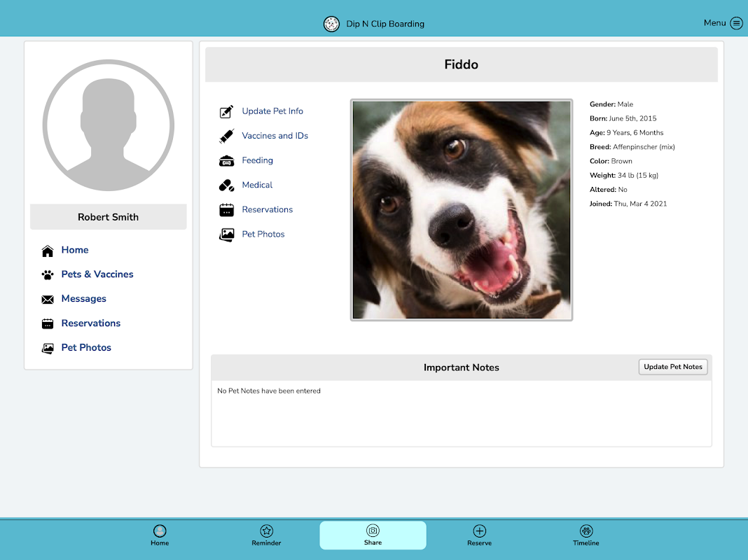Click the Gender: Male text

click(611, 104)
